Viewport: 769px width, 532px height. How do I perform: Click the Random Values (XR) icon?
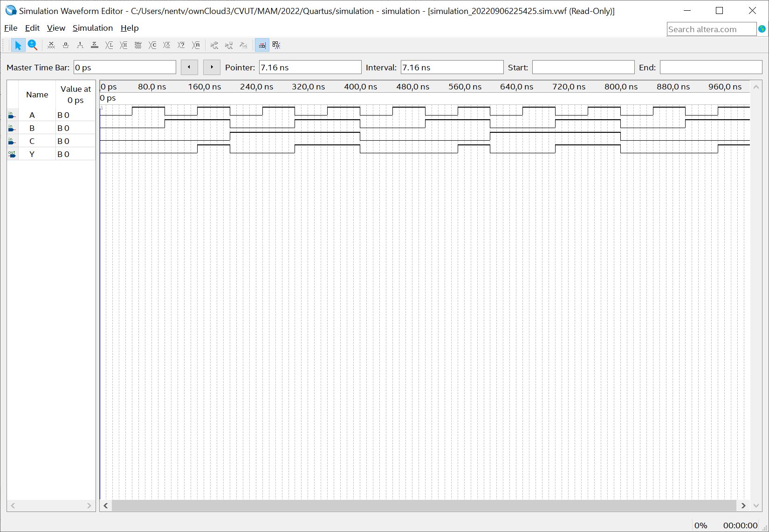click(196, 45)
